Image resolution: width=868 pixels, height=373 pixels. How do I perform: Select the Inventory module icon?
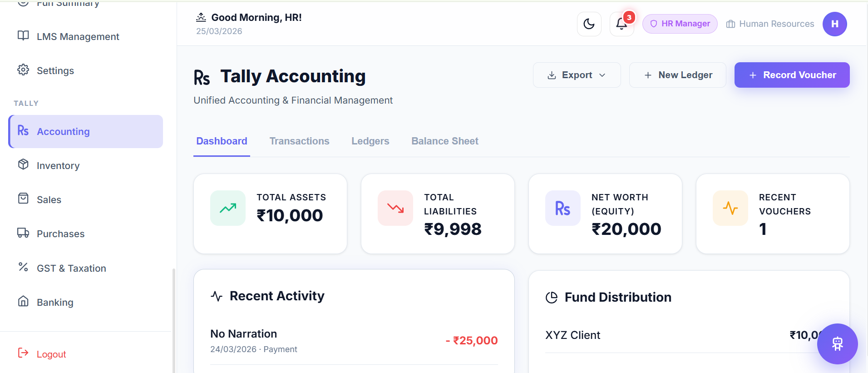[23, 165]
